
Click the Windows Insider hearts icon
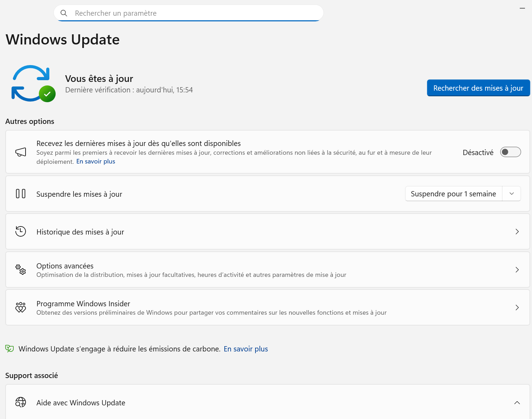(x=21, y=307)
